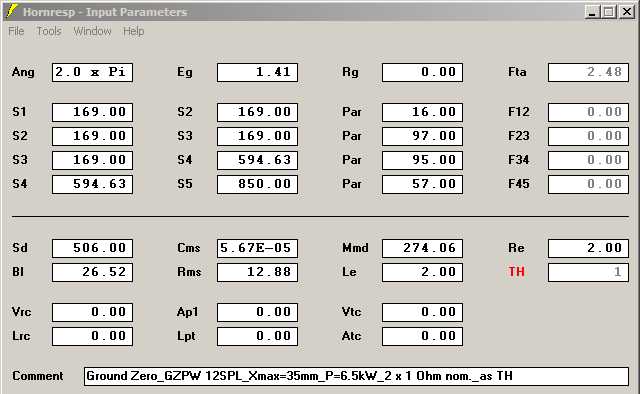Select the Par field showing 95.00
The height and width of the screenshot is (394, 640).
(x=422, y=160)
